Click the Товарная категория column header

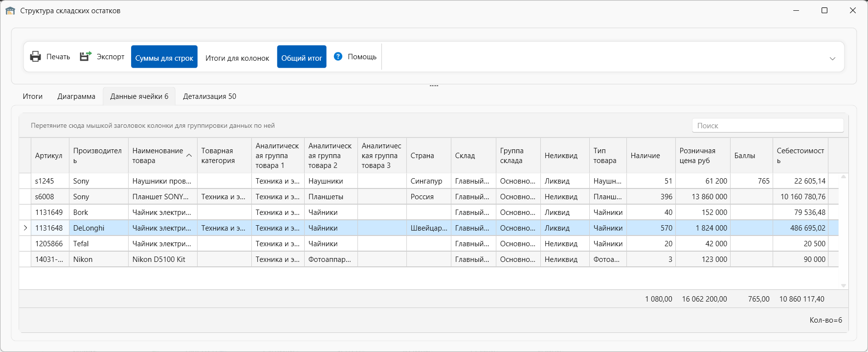pos(224,156)
